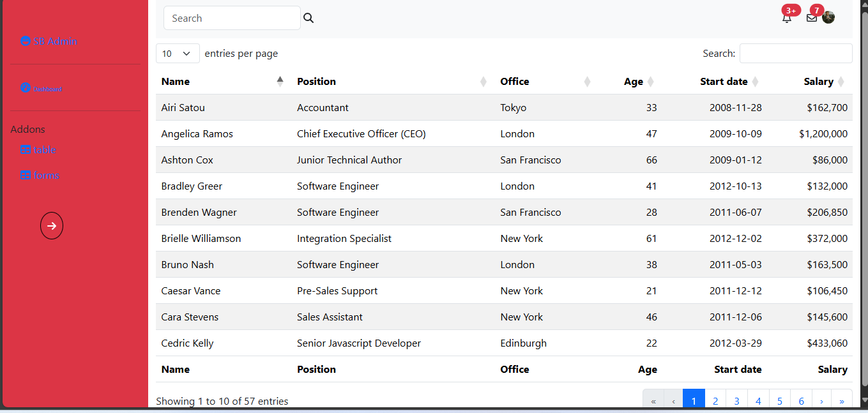
Task: Click the SB Admin logo icon
Action: [x=26, y=41]
